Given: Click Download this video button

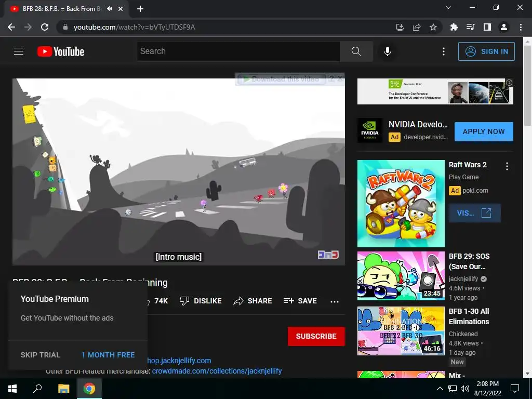Looking at the screenshot, I should click(282, 79).
